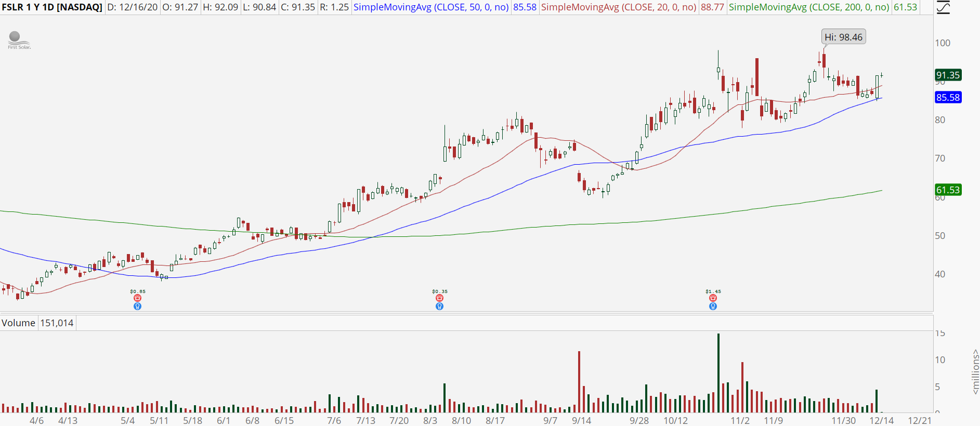Click the SimpleMovingAvg (CLOSE, 200, 0, no) study label
Viewport: 980px width, 426px height.
[809, 7]
